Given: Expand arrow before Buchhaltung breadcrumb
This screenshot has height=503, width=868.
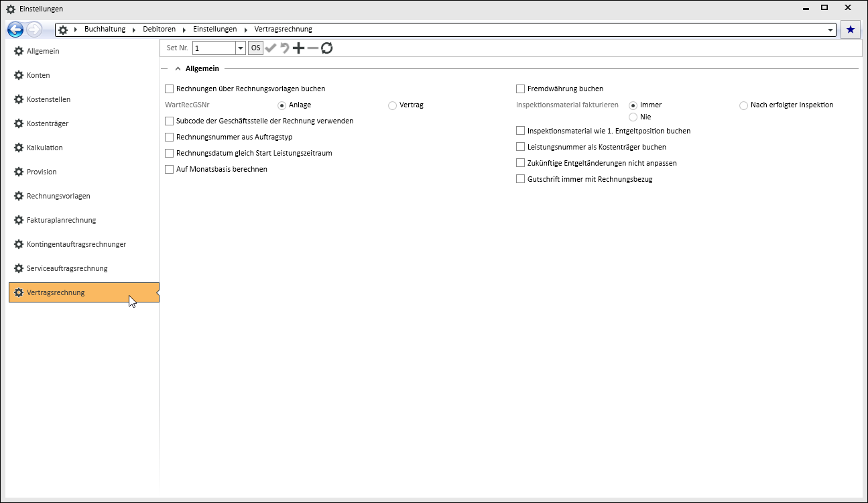Looking at the screenshot, I should (x=76, y=30).
